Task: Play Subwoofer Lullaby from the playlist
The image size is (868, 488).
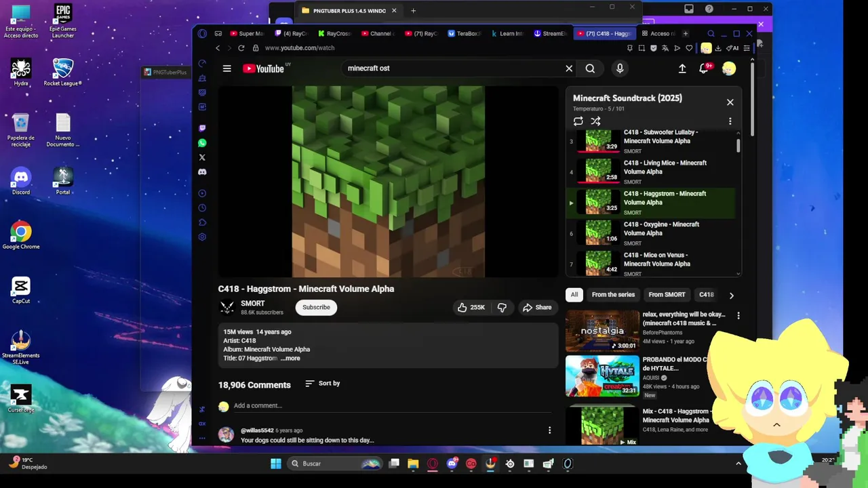Action: pyautogui.click(x=651, y=142)
